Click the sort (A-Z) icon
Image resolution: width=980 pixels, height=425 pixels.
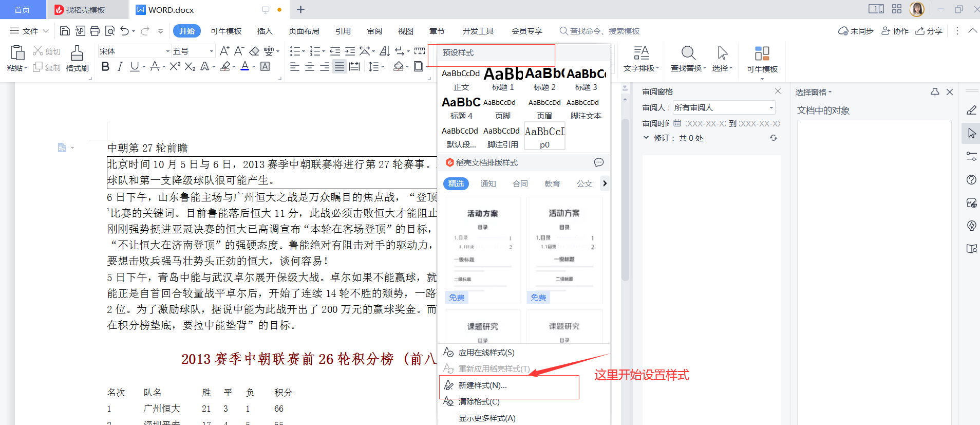(385, 51)
